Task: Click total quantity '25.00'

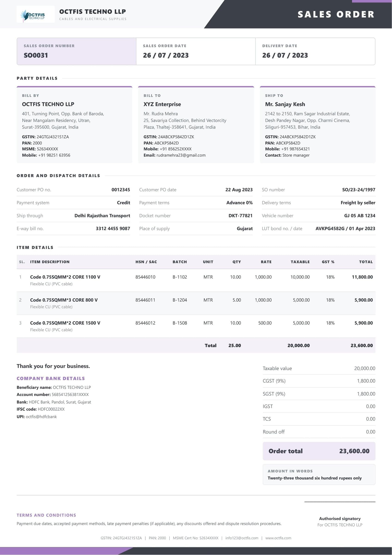Action: click(234, 346)
